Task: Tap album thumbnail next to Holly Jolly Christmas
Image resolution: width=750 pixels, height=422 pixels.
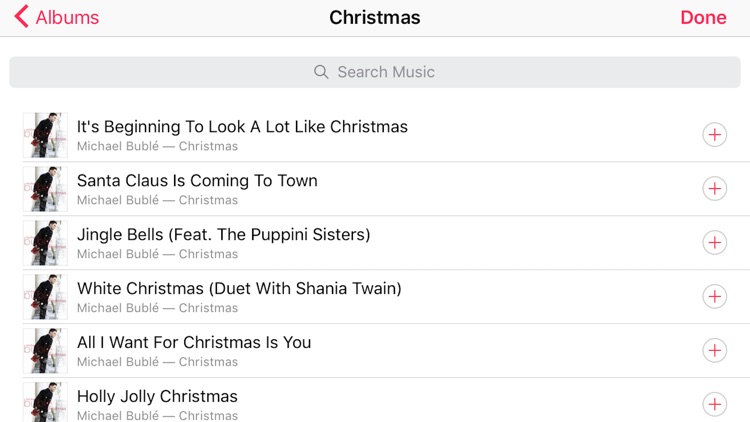Action: 45,402
